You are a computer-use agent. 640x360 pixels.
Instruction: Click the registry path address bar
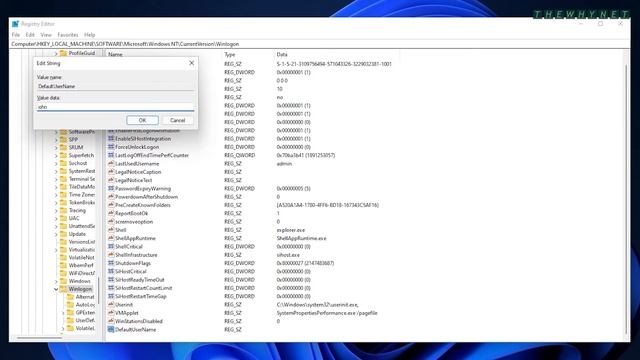(x=320, y=44)
